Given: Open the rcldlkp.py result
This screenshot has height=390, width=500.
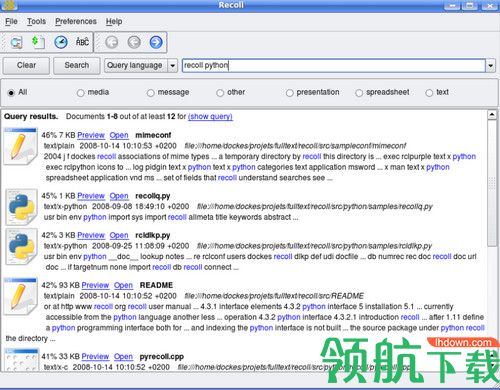Looking at the screenshot, I should point(119,235).
